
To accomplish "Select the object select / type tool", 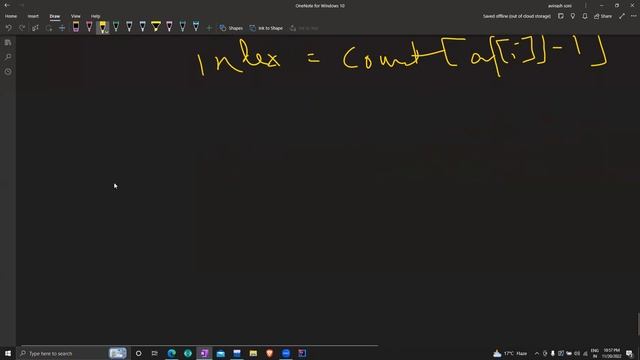I will (36, 28).
